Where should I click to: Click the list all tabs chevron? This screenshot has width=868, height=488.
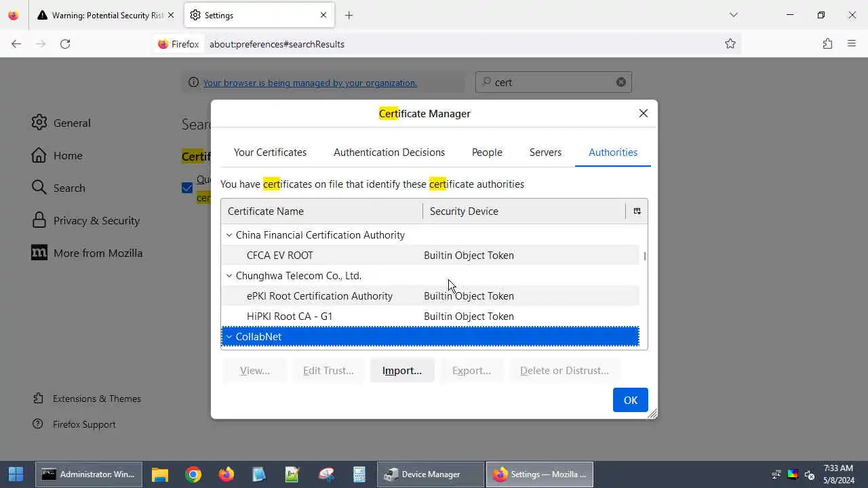point(734,15)
